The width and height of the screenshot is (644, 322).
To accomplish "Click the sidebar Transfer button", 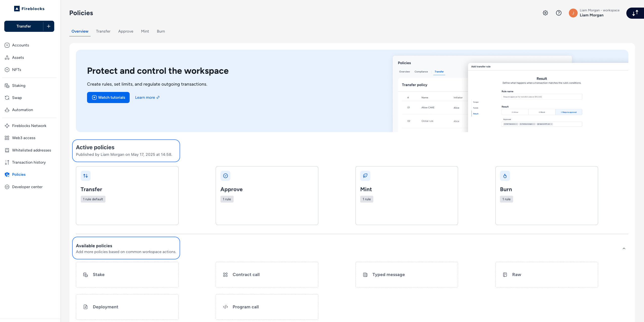I will (x=24, y=26).
